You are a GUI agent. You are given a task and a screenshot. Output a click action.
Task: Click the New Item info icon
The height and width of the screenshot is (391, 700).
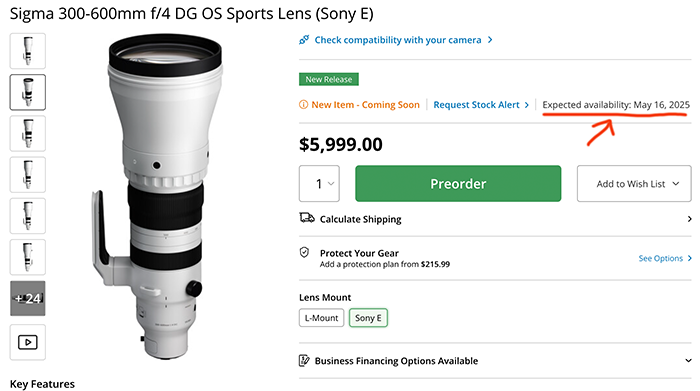point(304,104)
